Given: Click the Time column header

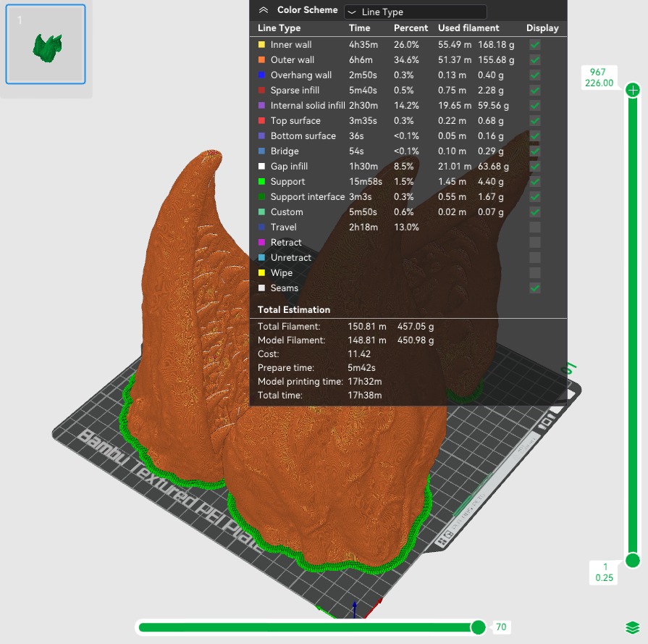Looking at the screenshot, I should click(360, 28).
